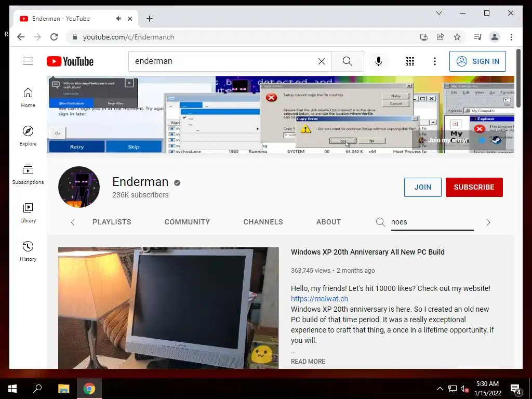The height and width of the screenshot is (399, 532).
Task: Click the page vertical scrollbar
Action: click(x=518, y=78)
